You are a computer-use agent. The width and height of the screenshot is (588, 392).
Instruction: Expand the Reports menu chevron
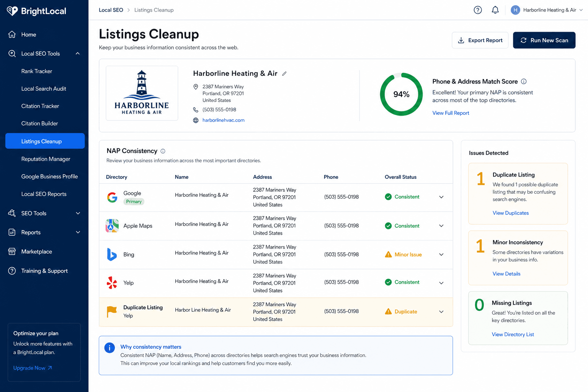coord(78,232)
